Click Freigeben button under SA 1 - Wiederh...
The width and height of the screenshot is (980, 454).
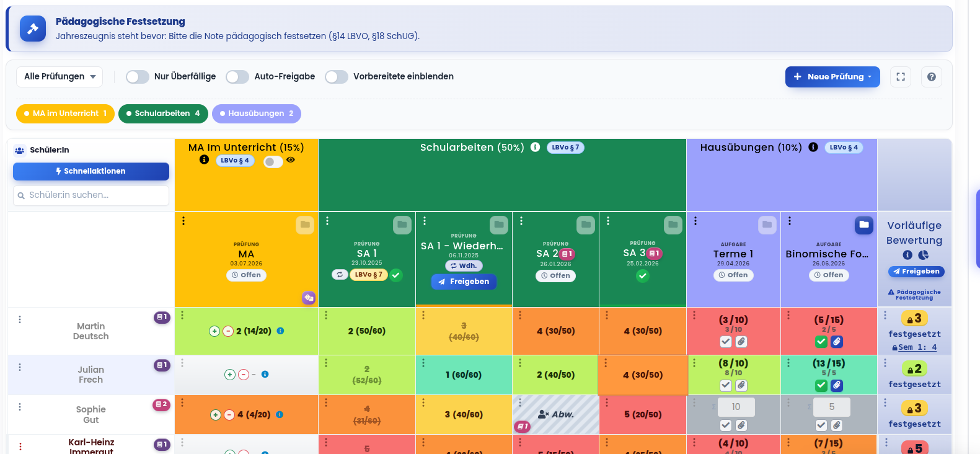click(464, 282)
